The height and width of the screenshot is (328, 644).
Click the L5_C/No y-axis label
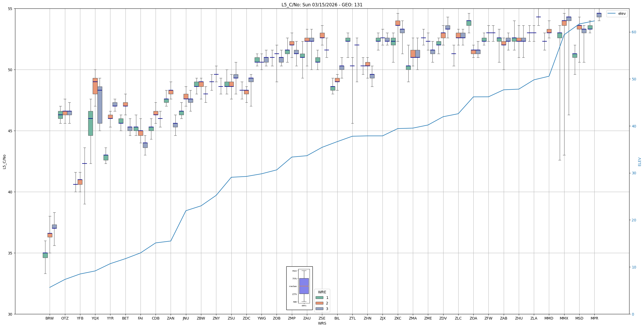[x=4, y=162]
